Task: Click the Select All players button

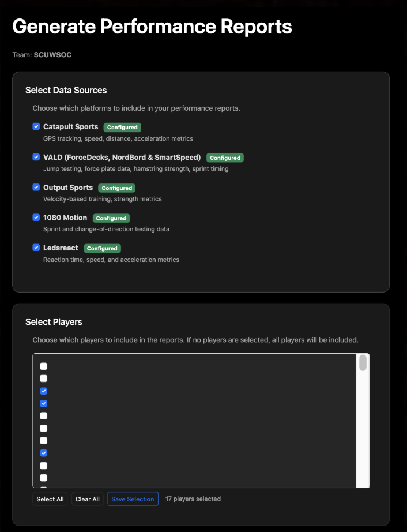Action: pos(50,499)
